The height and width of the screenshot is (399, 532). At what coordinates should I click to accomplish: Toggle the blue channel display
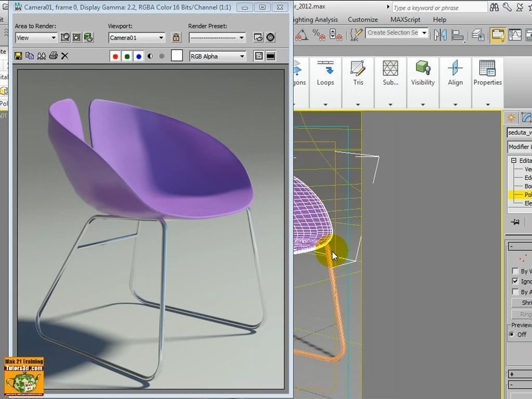(138, 56)
